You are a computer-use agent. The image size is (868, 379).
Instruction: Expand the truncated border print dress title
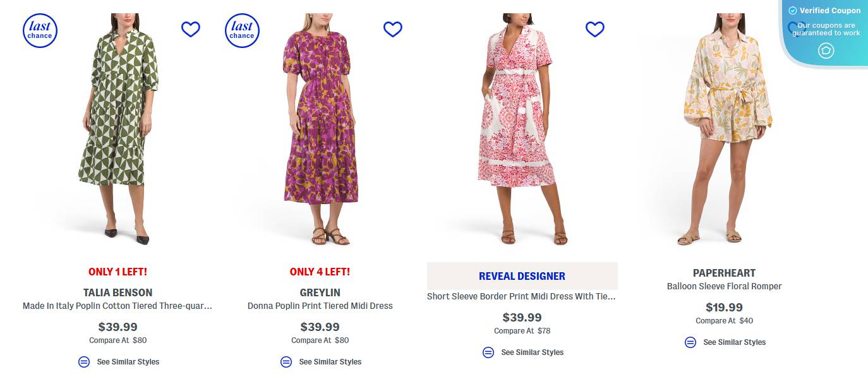522,296
